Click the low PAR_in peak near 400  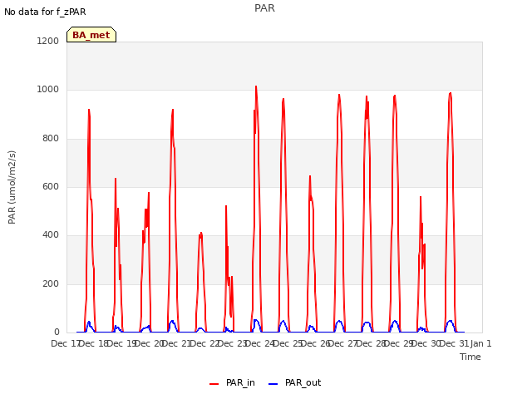201,234
